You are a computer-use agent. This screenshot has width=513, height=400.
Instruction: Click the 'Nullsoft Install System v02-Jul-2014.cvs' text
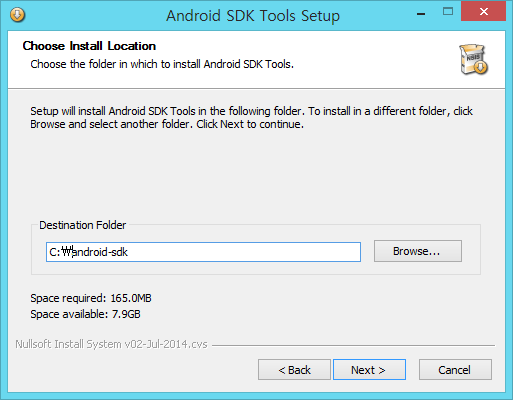pos(111,344)
